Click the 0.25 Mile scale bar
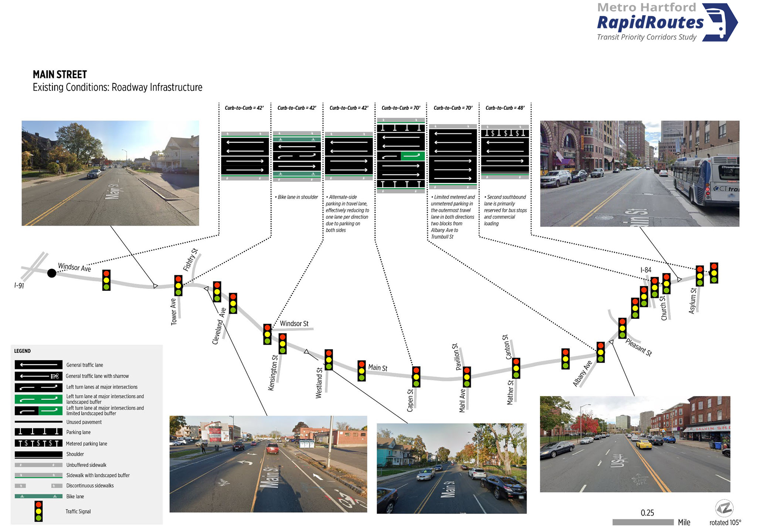Viewport: 757px width, 532px height. (643, 522)
